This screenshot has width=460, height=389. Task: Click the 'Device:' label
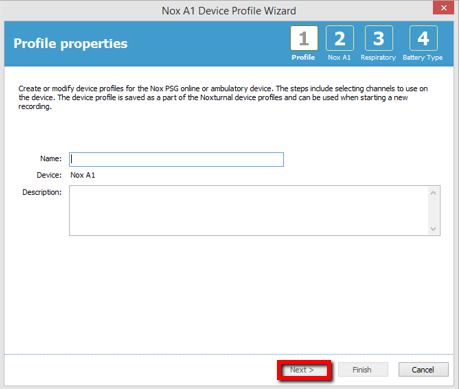click(x=49, y=175)
